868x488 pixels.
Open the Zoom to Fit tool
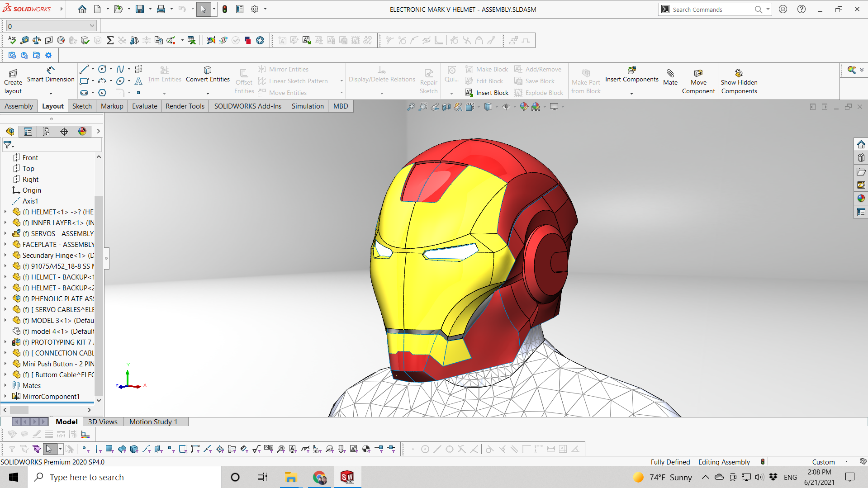tap(411, 107)
